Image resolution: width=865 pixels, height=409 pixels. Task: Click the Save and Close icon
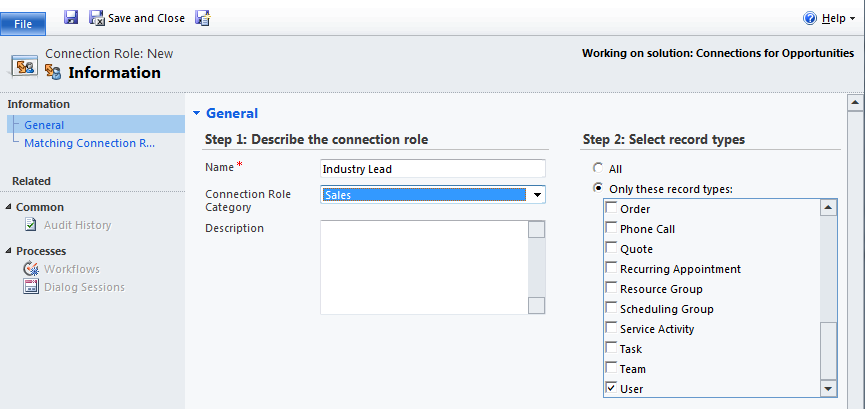click(x=97, y=17)
